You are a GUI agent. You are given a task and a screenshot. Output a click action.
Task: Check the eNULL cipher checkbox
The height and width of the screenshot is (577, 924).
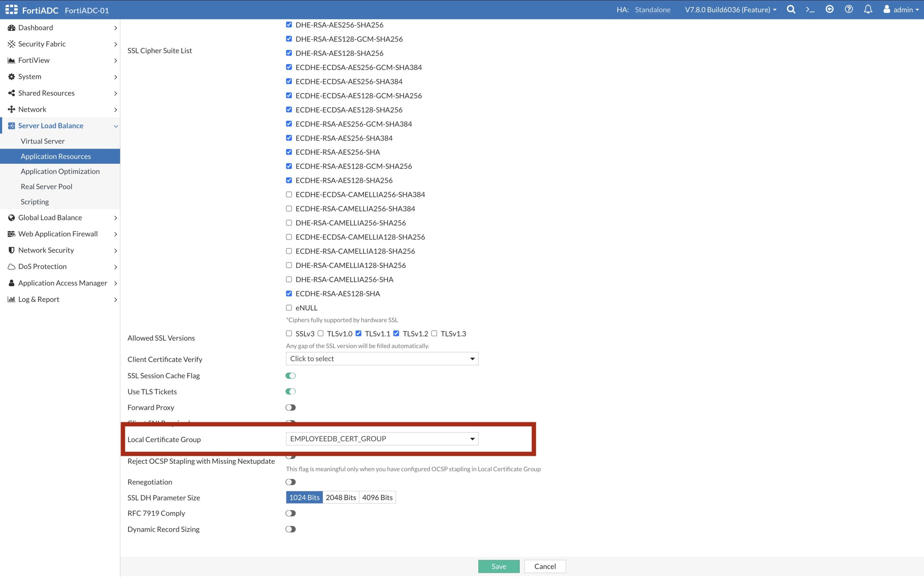point(289,308)
